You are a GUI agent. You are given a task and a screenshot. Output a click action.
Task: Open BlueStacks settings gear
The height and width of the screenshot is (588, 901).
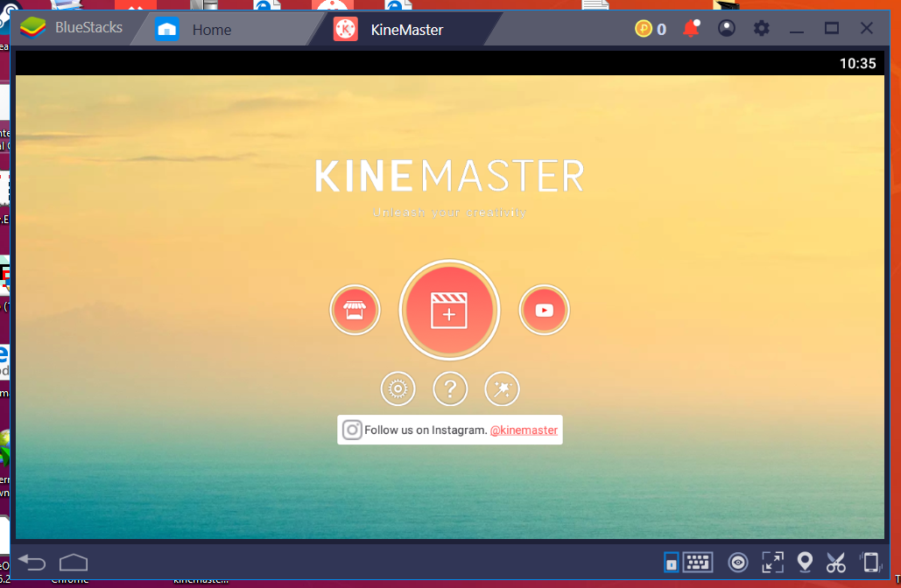pos(762,28)
